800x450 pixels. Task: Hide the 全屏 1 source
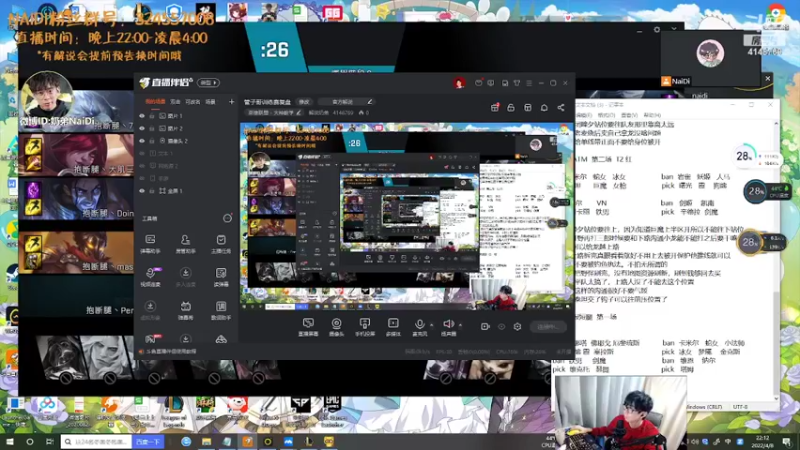[142, 191]
